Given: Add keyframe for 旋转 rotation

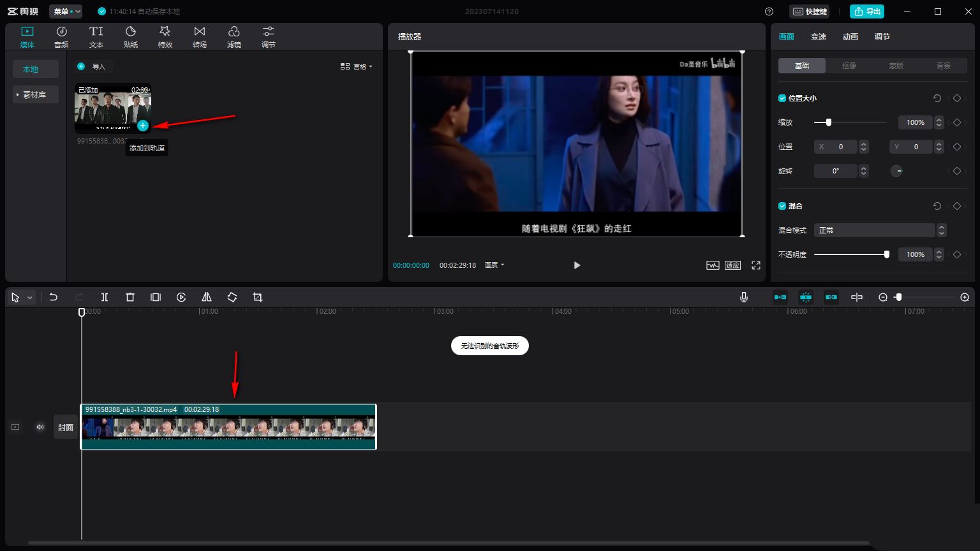Looking at the screenshot, I should tap(957, 171).
